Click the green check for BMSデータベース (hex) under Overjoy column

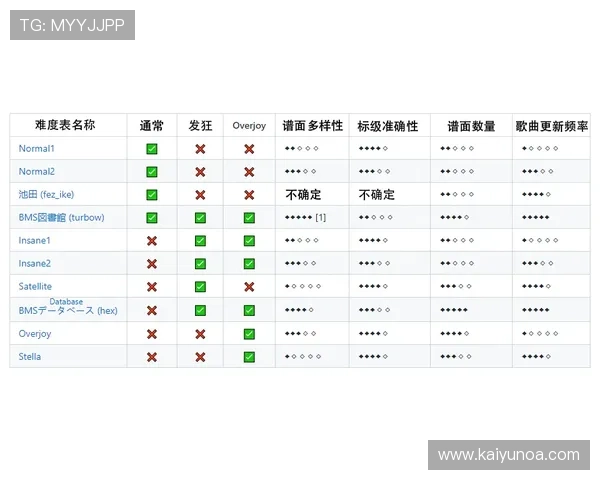(249, 310)
